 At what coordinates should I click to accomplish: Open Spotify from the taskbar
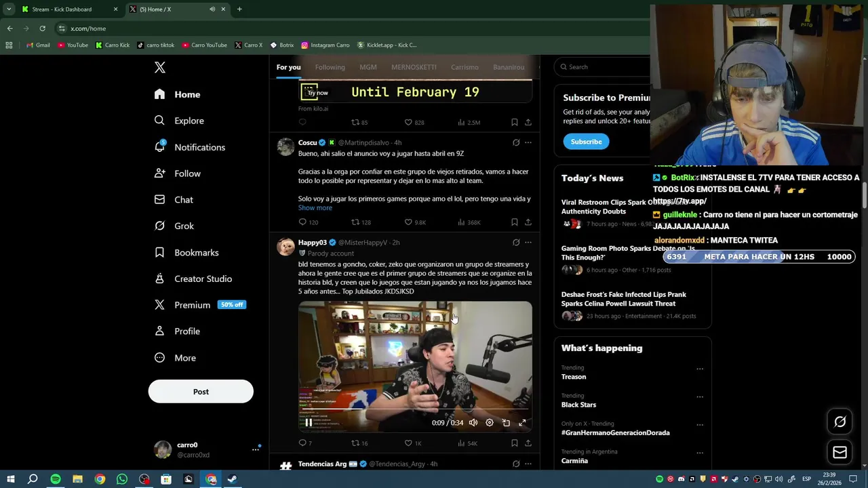56,479
